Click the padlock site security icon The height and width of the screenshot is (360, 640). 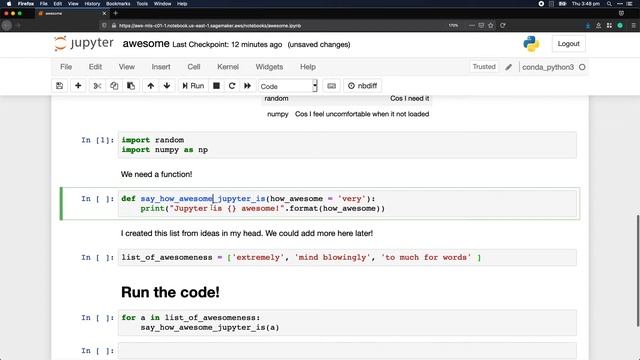pos(114,25)
